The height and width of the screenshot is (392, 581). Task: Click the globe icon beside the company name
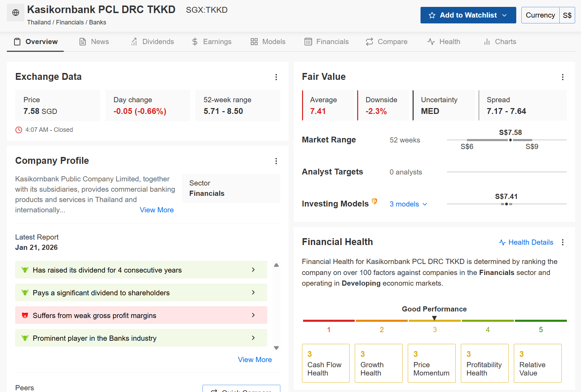pyautogui.click(x=15, y=13)
